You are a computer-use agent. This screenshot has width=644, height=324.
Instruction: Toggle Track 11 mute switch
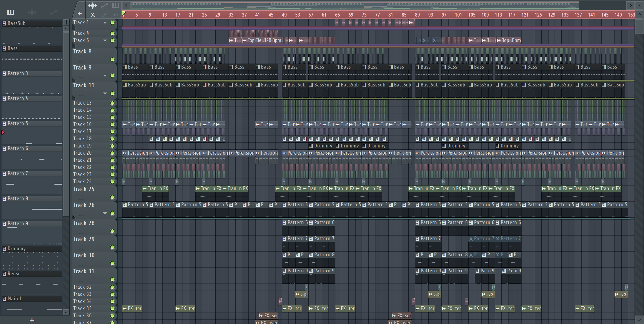(112, 93)
